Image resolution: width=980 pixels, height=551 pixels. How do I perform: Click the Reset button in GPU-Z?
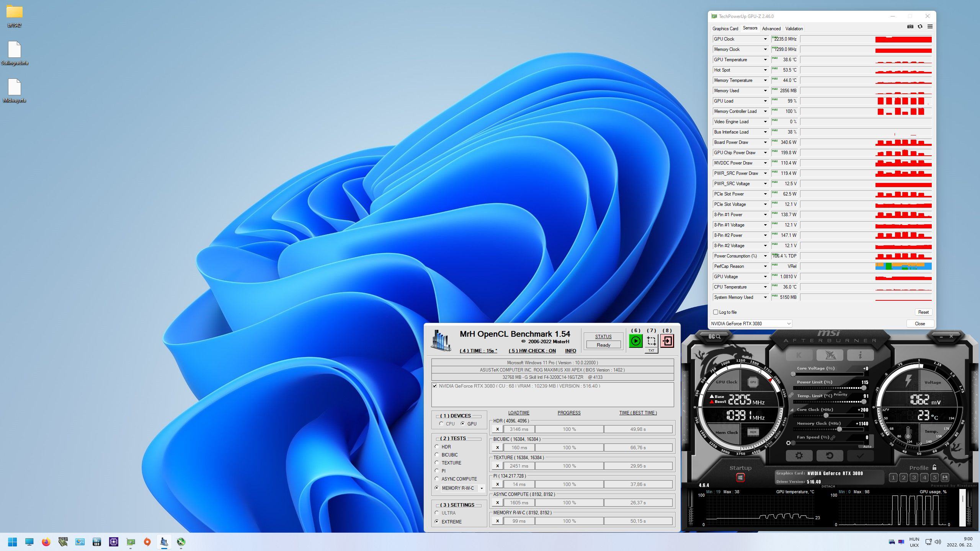pos(923,312)
